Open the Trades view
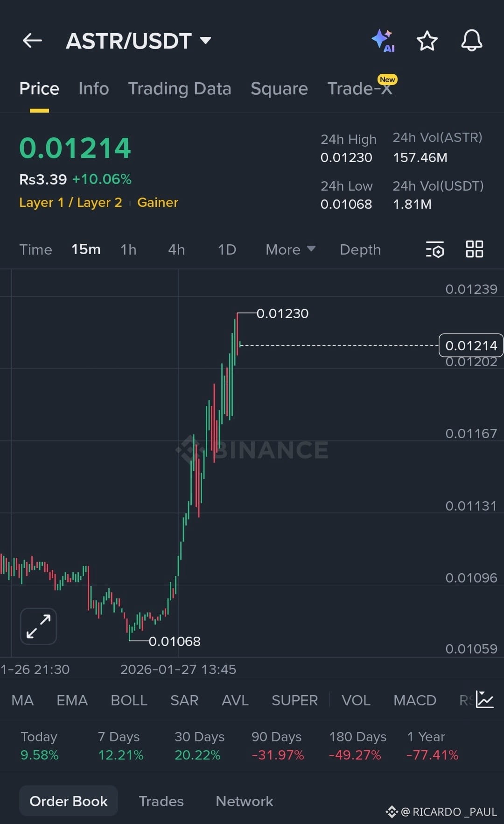 (161, 801)
